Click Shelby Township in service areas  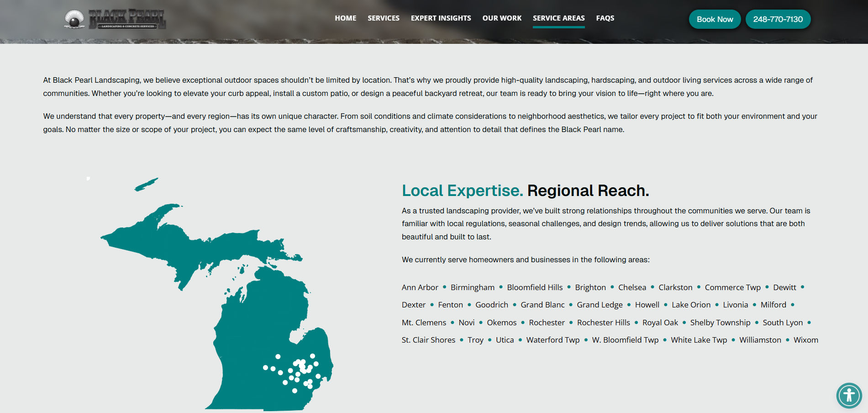[x=720, y=323]
